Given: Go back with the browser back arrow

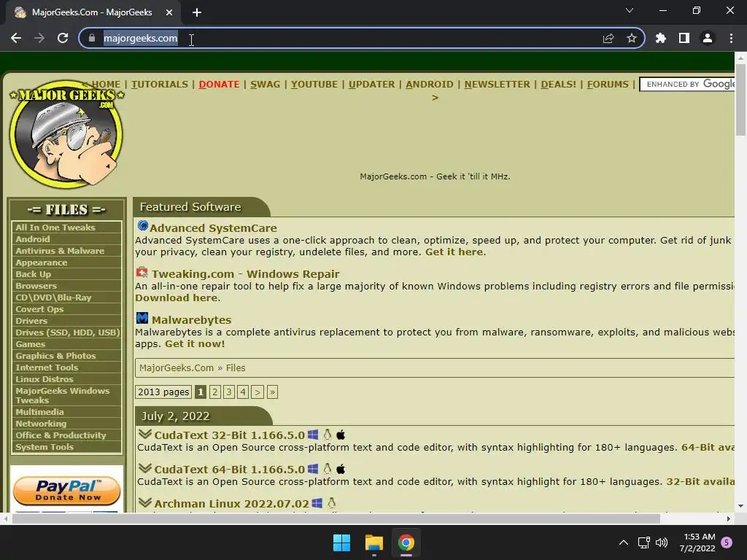Looking at the screenshot, I should point(16,38).
